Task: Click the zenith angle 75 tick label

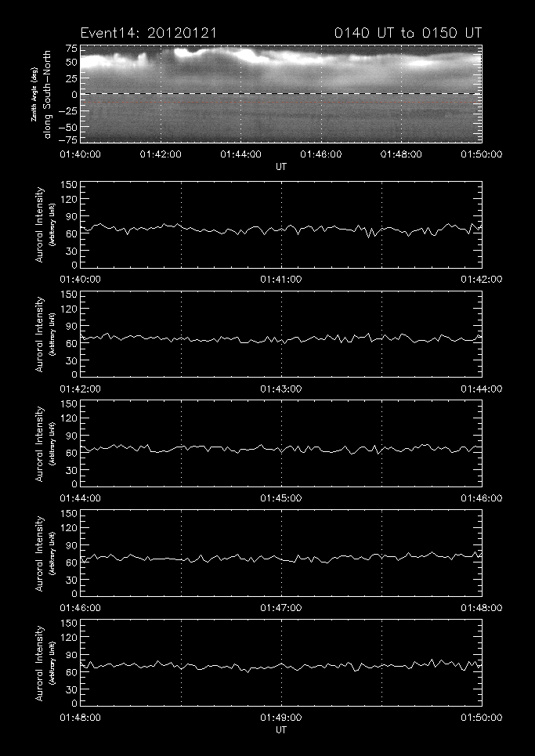Action: tap(71, 49)
